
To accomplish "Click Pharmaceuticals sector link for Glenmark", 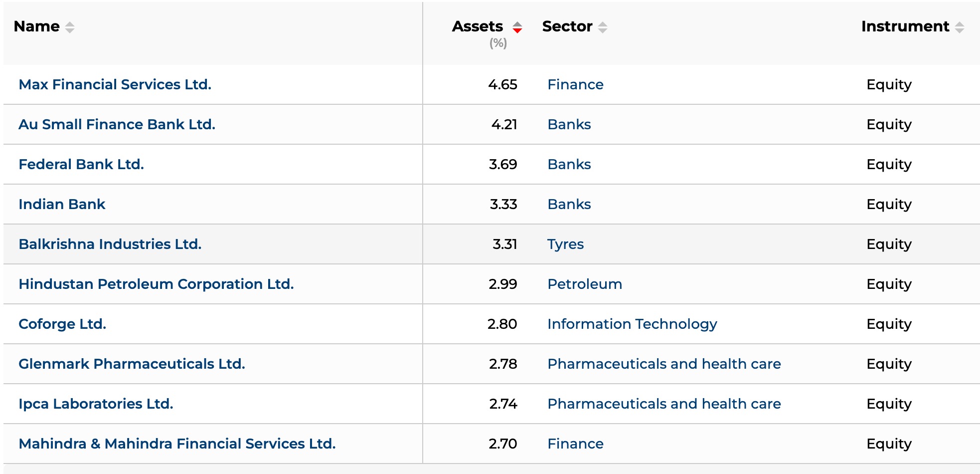I will click(x=664, y=364).
